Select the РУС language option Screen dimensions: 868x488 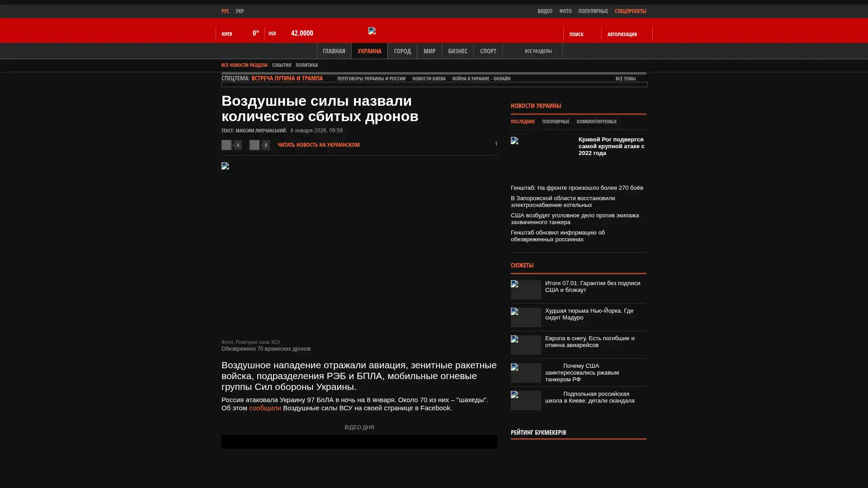click(225, 11)
